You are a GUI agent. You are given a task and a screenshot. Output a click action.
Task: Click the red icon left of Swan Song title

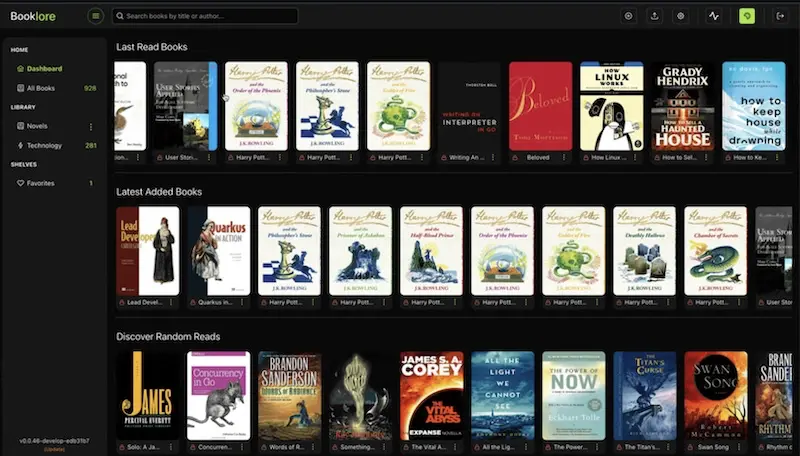coord(690,447)
